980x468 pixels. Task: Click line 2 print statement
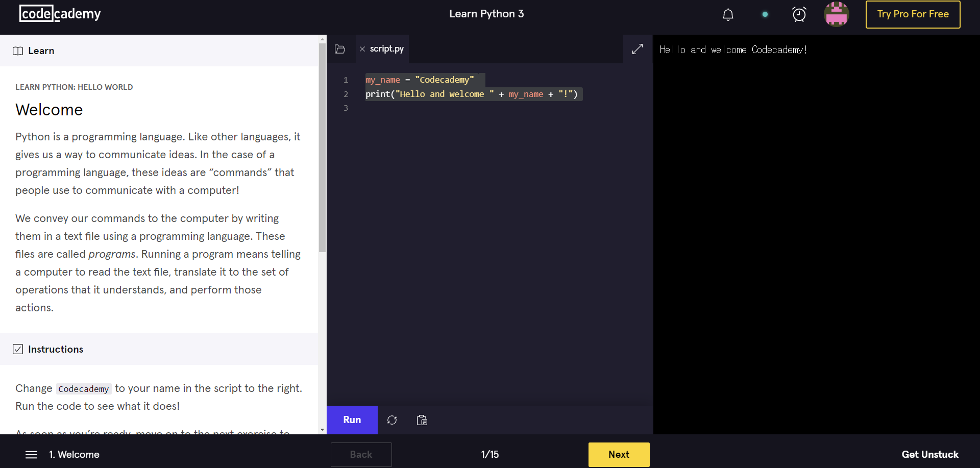pos(472,94)
